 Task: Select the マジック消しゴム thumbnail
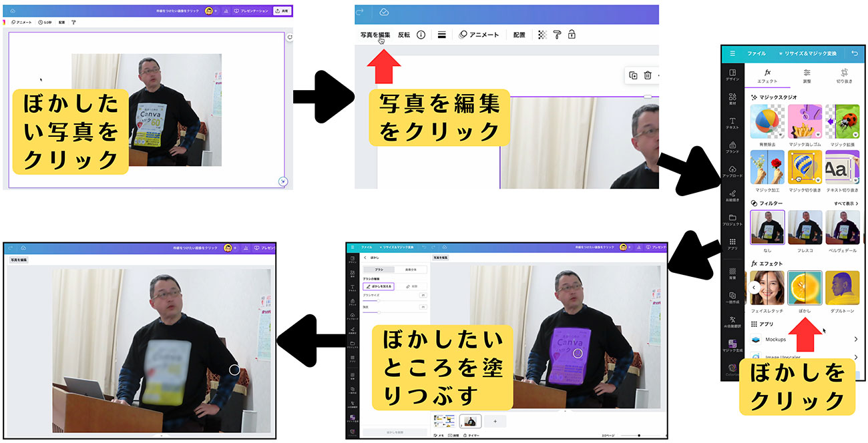tap(805, 121)
